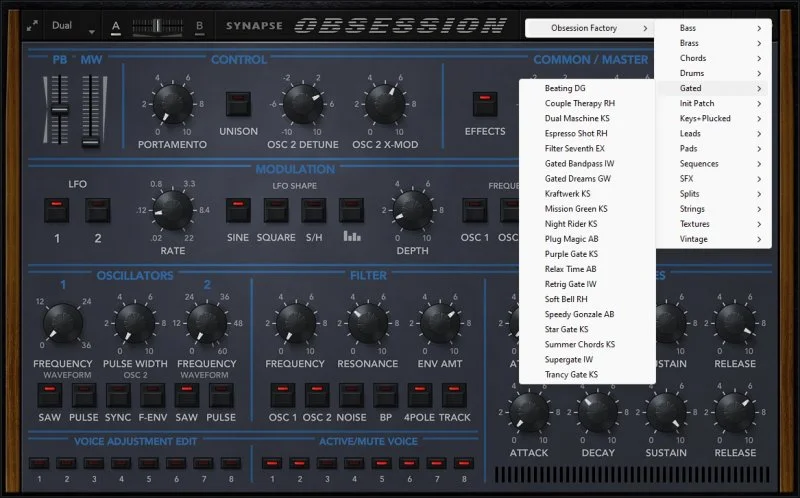Open the Dual mode dropdown
800x498 pixels.
(x=72, y=26)
